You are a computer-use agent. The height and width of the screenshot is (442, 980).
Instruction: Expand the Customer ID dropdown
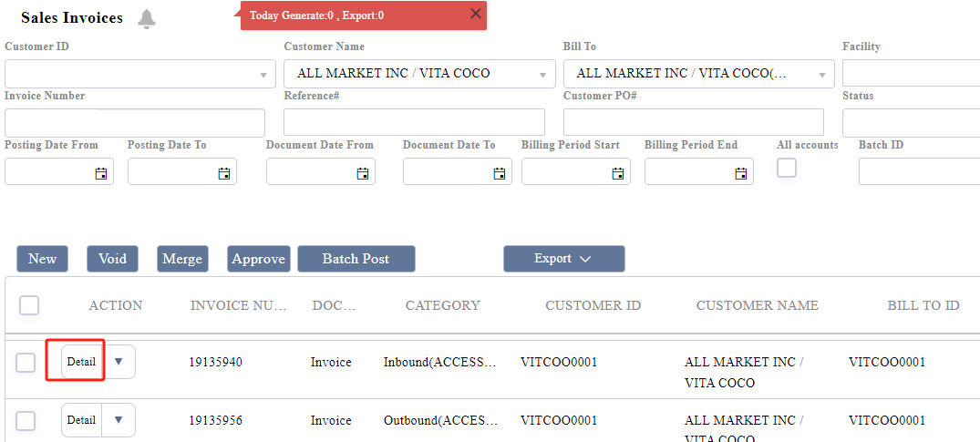[x=263, y=75]
